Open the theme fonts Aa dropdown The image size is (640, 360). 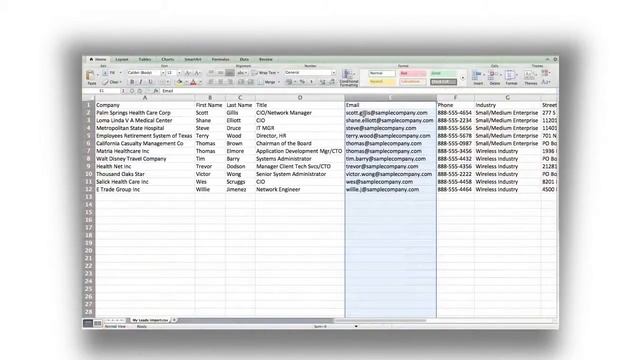pyautogui.click(x=546, y=82)
